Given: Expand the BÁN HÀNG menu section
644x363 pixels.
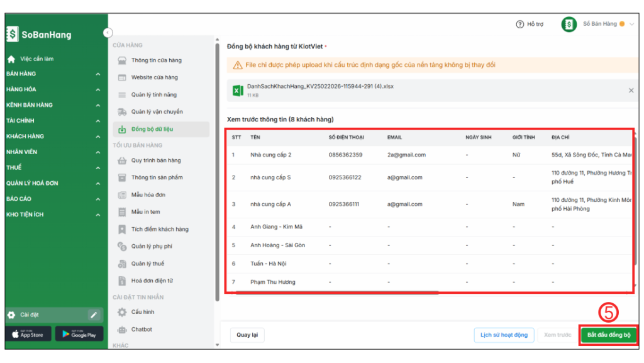Looking at the screenshot, I should pyautogui.click(x=53, y=74).
